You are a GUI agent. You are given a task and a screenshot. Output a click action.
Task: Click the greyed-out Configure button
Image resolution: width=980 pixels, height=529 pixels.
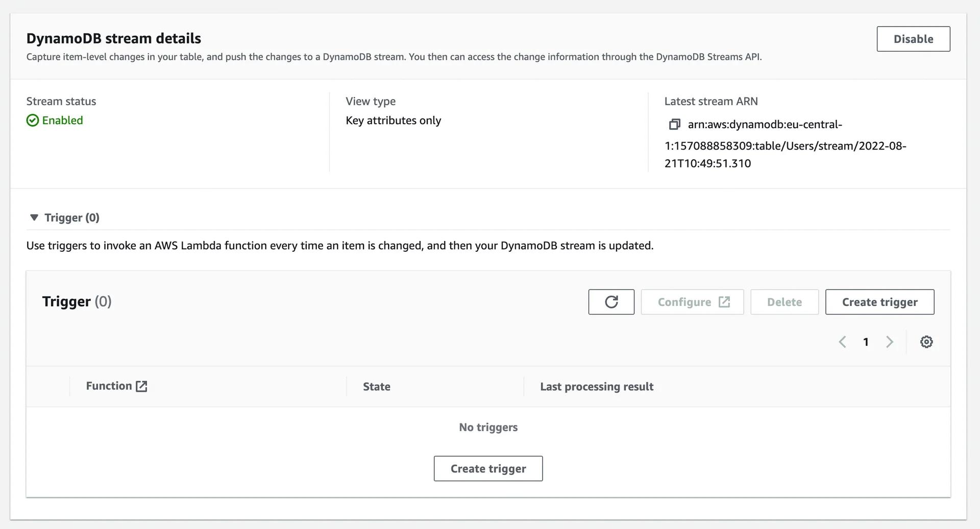[x=692, y=302]
